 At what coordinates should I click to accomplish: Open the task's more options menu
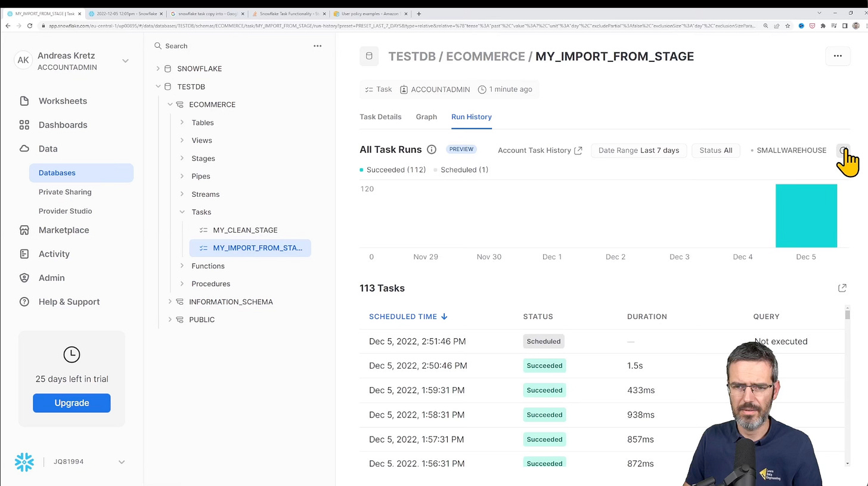coord(838,56)
